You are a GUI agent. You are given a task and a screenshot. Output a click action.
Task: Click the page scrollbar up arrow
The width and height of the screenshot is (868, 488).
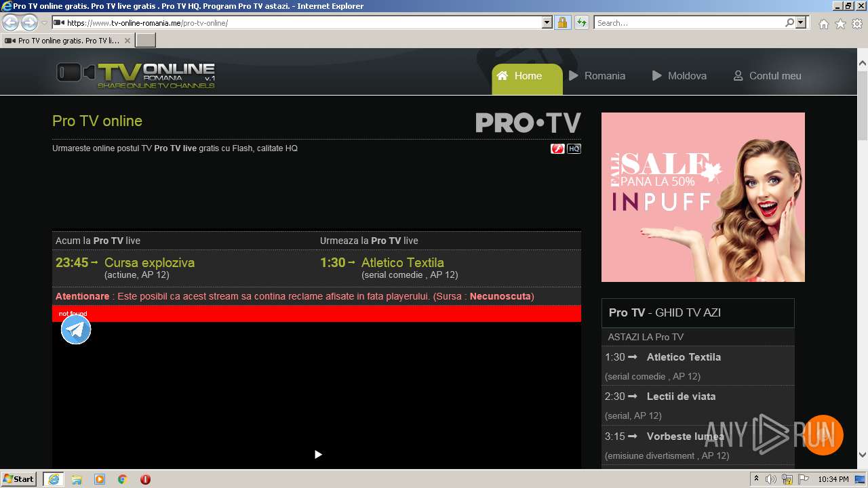tap(862, 64)
